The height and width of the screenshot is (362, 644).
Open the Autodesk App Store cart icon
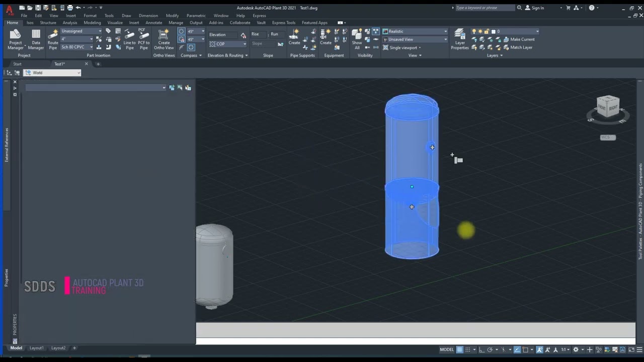tap(569, 8)
